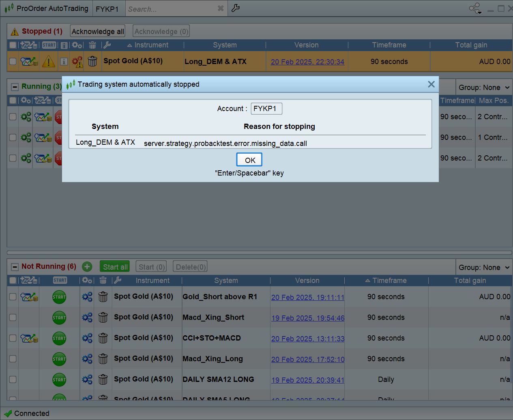This screenshot has height=420, width=513.
Task: Check the Gold_Short above R1 row checkbox
Action: point(13,297)
